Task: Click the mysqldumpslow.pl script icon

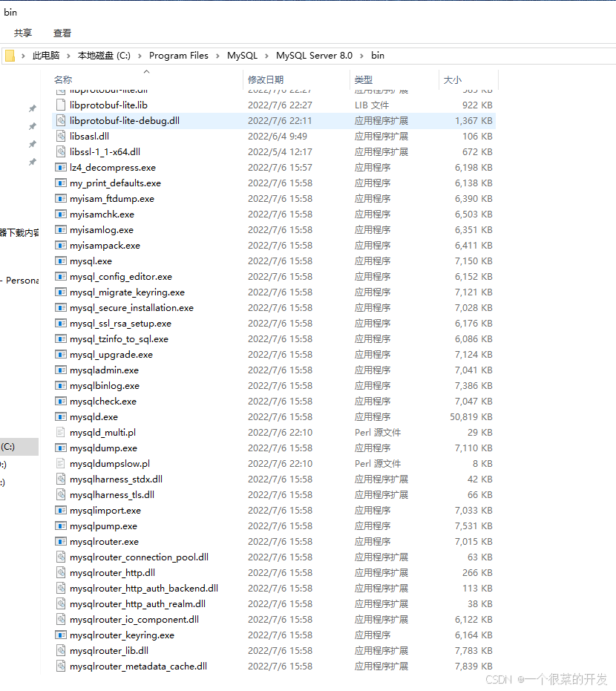Action: (x=61, y=464)
